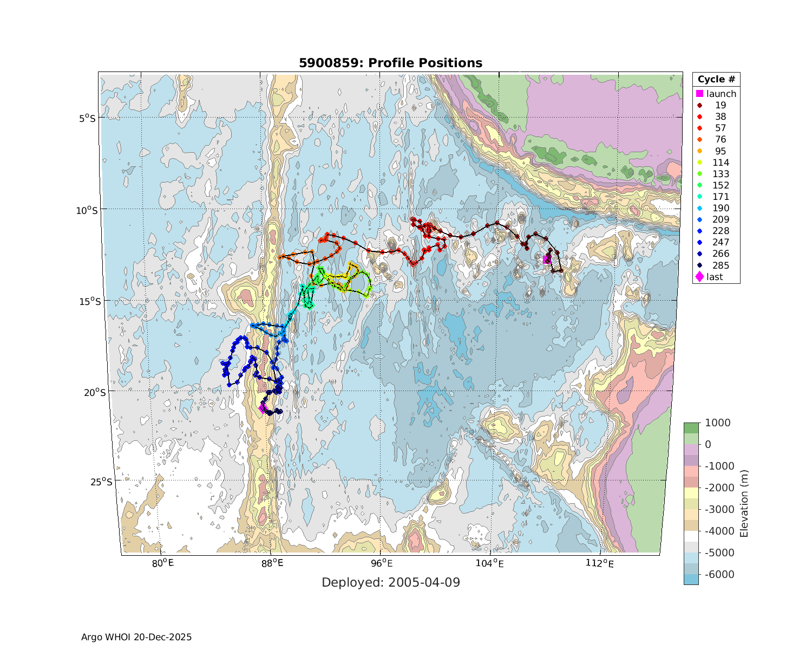Click the 88°E longitude tick label
The image size is (812, 650).
pos(272,564)
